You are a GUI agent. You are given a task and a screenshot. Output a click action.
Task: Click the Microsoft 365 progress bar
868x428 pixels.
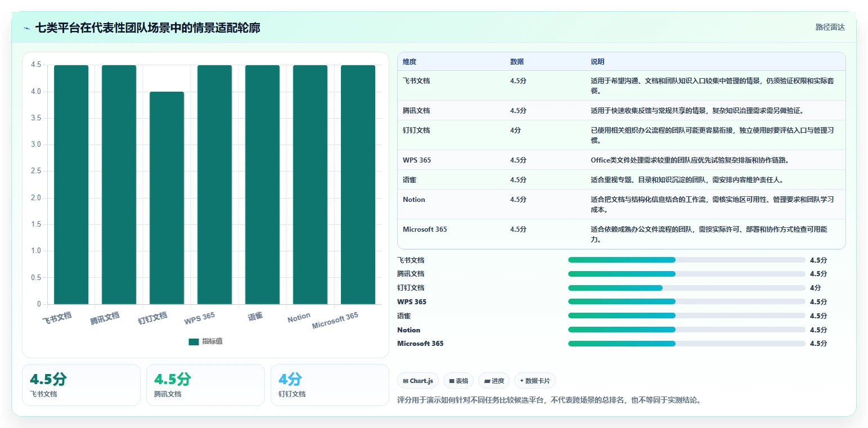coord(687,344)
